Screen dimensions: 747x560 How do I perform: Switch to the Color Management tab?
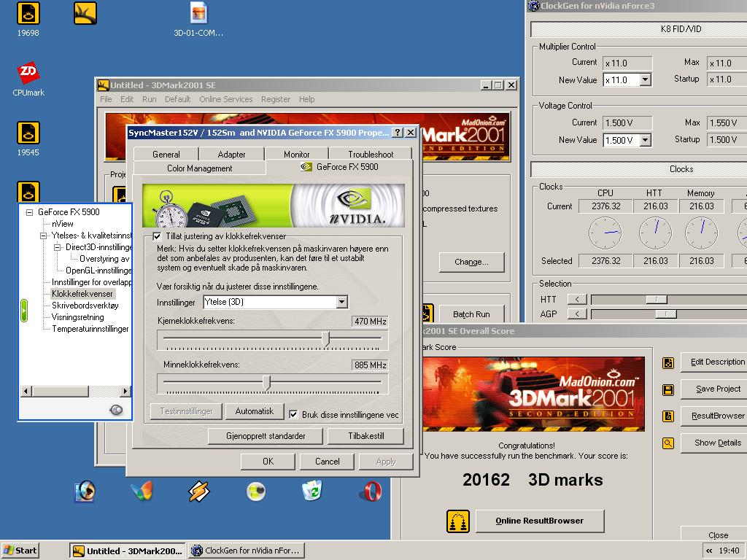pos(200,168)
